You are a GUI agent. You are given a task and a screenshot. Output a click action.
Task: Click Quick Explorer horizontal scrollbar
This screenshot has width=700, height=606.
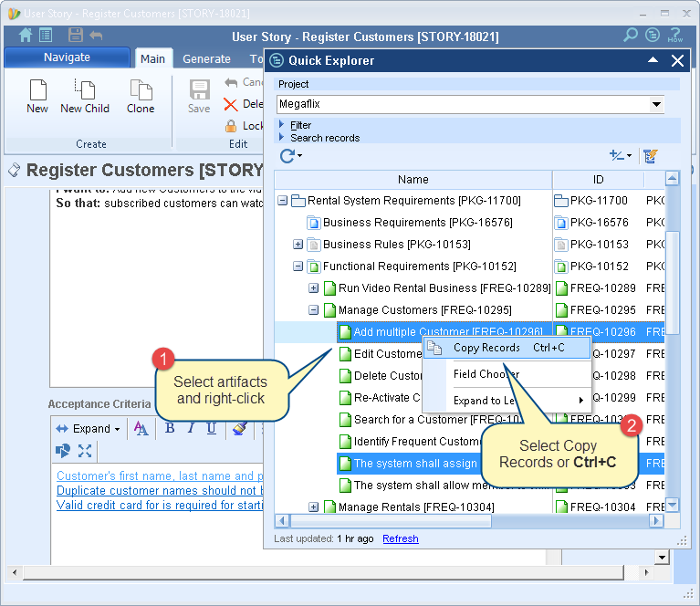392,521
